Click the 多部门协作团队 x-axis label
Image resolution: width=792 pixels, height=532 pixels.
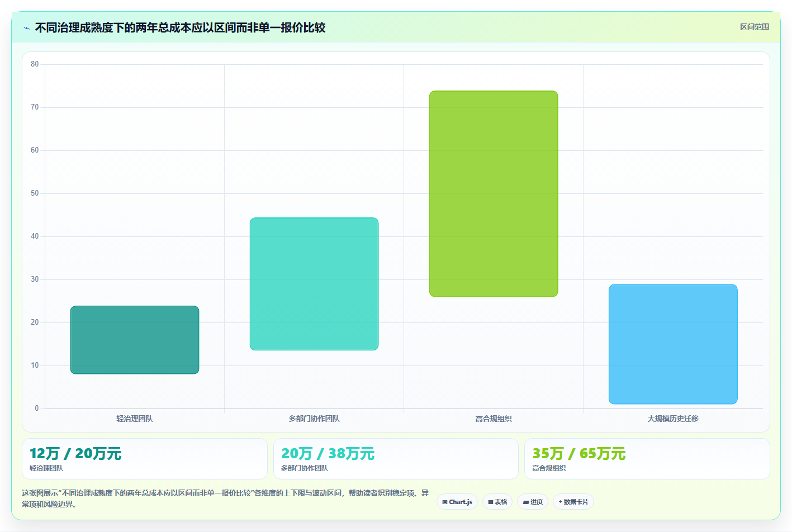314,419
